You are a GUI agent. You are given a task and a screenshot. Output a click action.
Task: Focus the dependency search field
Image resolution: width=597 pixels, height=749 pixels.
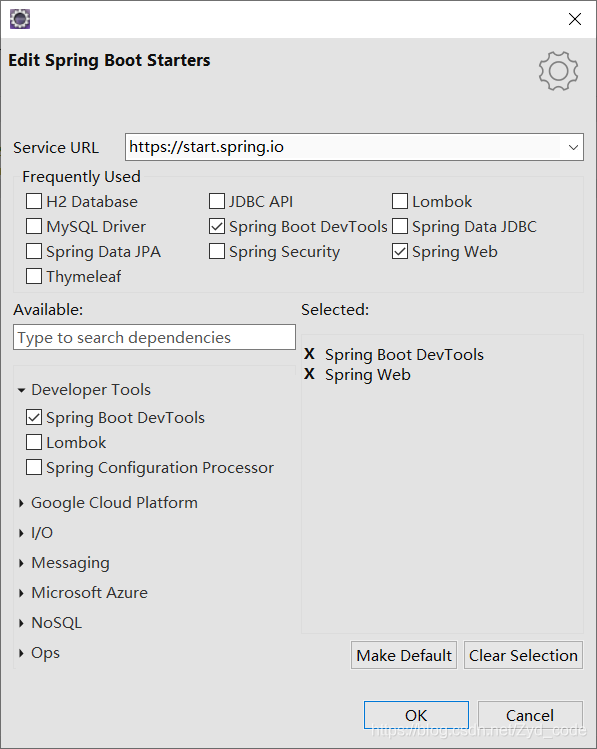154,337
